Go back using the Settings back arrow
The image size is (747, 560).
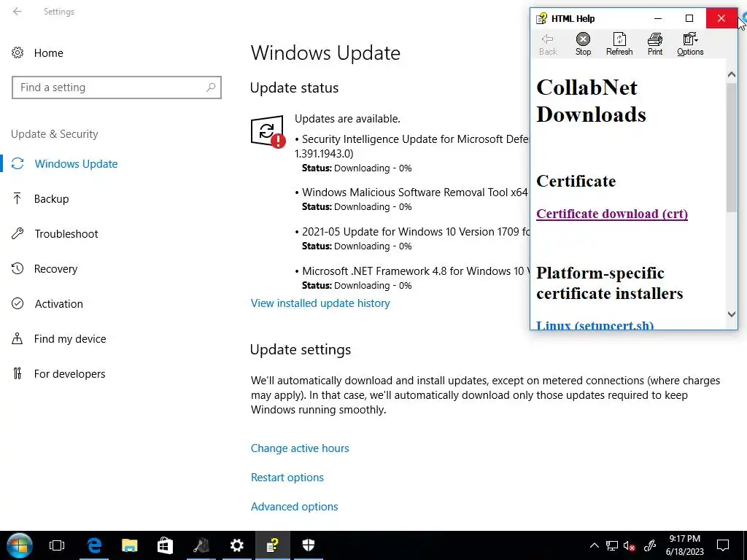coord(18,12)
